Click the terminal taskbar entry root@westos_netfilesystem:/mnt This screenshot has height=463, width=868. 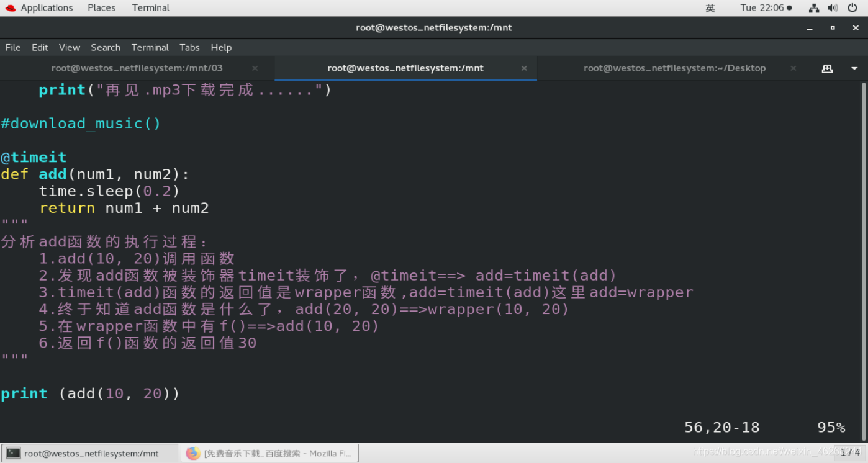tap(90, 453)
